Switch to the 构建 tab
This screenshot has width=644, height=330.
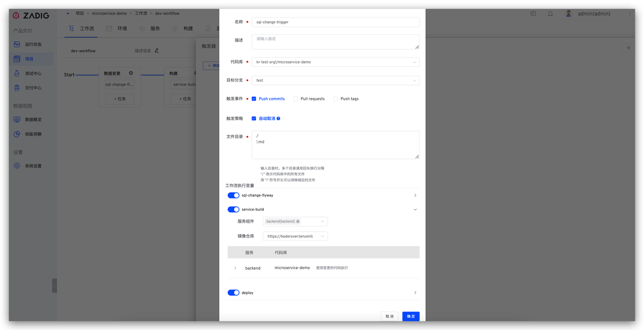tap(183, 29)
